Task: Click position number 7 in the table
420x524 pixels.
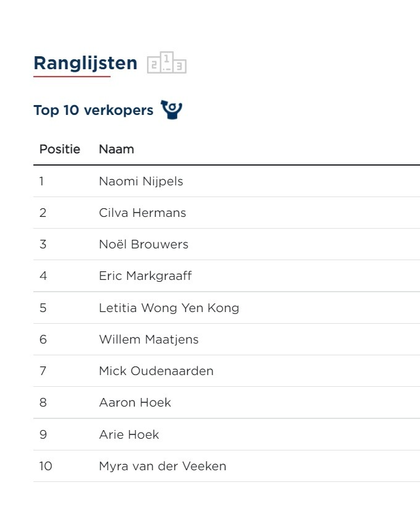Action: [43, 371]
